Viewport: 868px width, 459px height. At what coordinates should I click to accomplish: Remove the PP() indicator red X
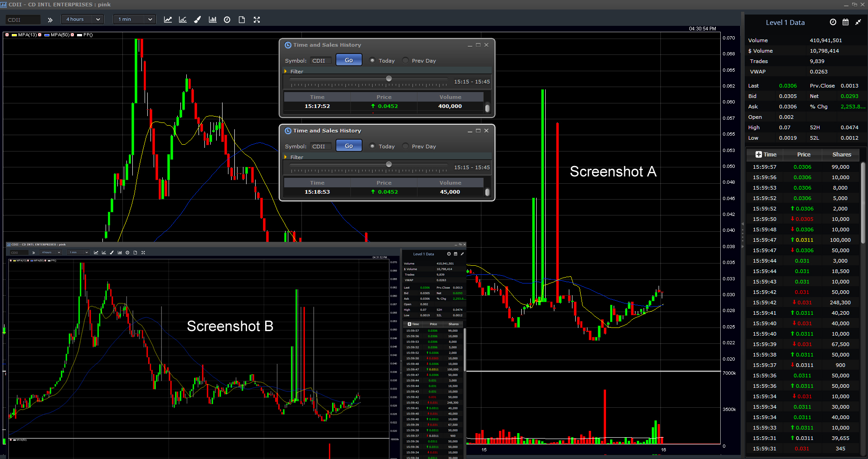[x=73, y=35]
